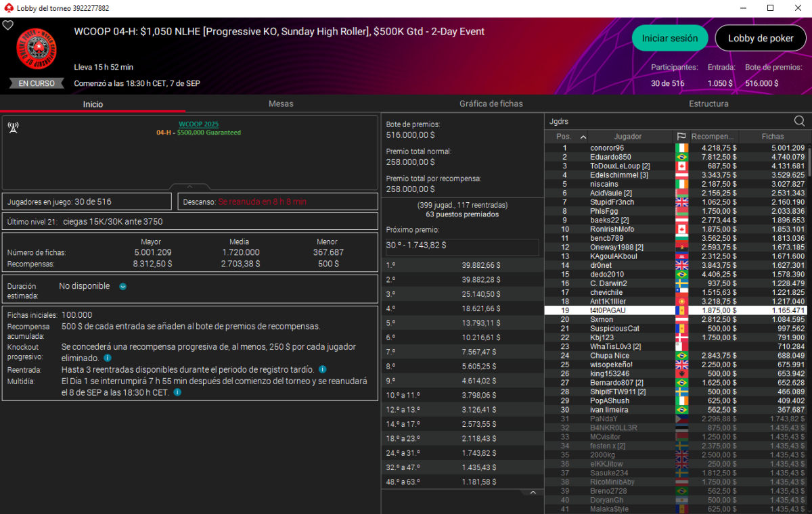Click the flag in Kbj123's row
812x514 pixels.
(681, 337)
